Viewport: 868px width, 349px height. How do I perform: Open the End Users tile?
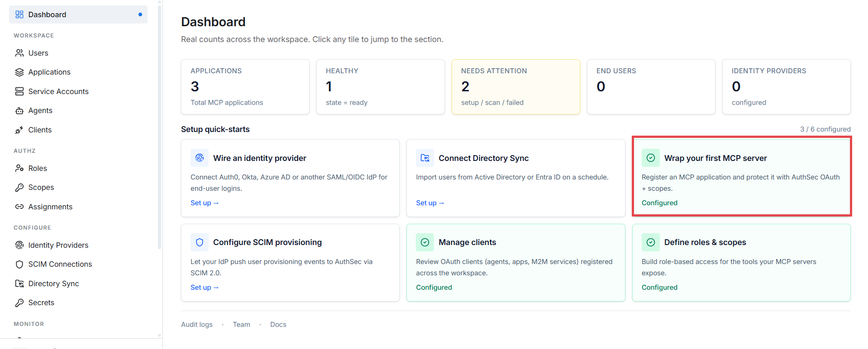point(651,87)
